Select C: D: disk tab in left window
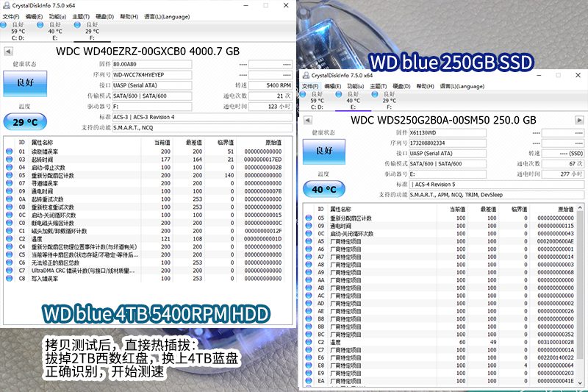 [17, 31]
